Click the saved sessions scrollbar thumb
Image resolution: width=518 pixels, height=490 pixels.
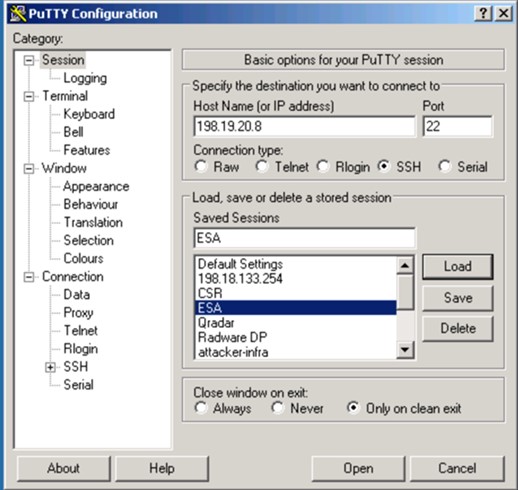point(405,292)
